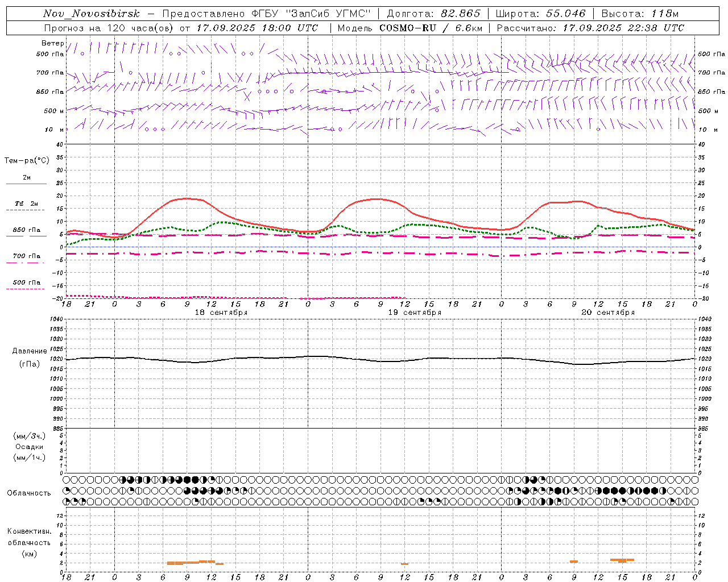Click the '(мм/1ч.)' precipitation unit label

click(x=29, y=458)
